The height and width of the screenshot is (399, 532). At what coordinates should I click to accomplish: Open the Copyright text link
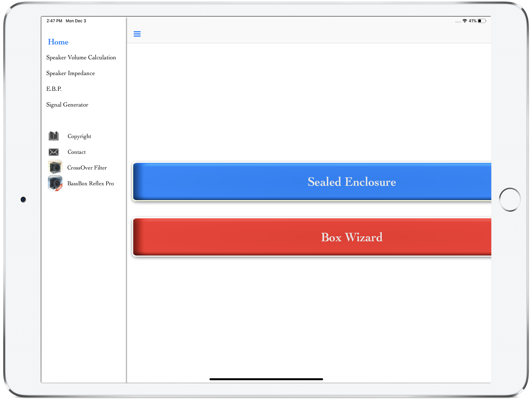[x=79, y=136]
